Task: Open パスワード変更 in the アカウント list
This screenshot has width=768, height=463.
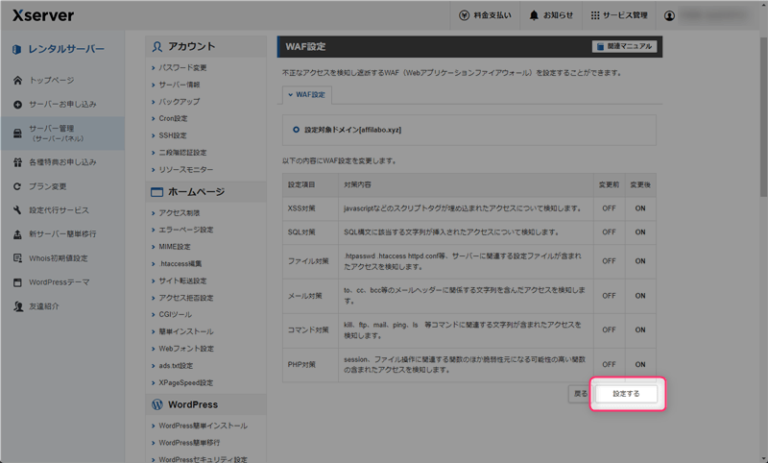Action: pos(183,68)
